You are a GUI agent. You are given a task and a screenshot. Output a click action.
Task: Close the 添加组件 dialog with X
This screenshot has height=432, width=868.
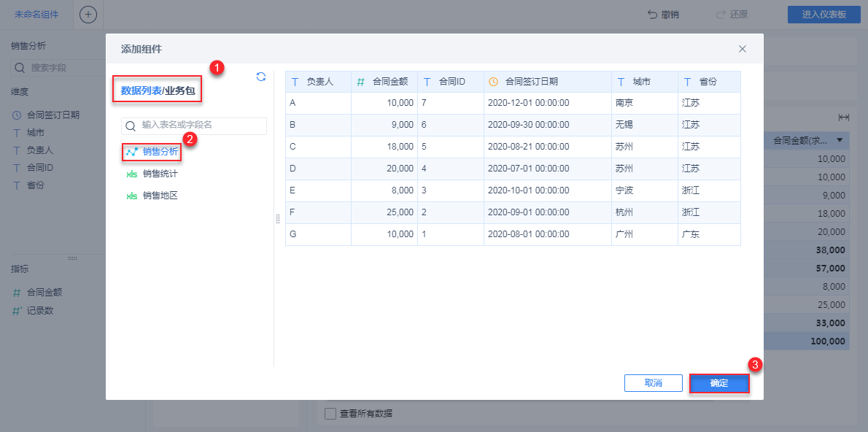(743, 49)
